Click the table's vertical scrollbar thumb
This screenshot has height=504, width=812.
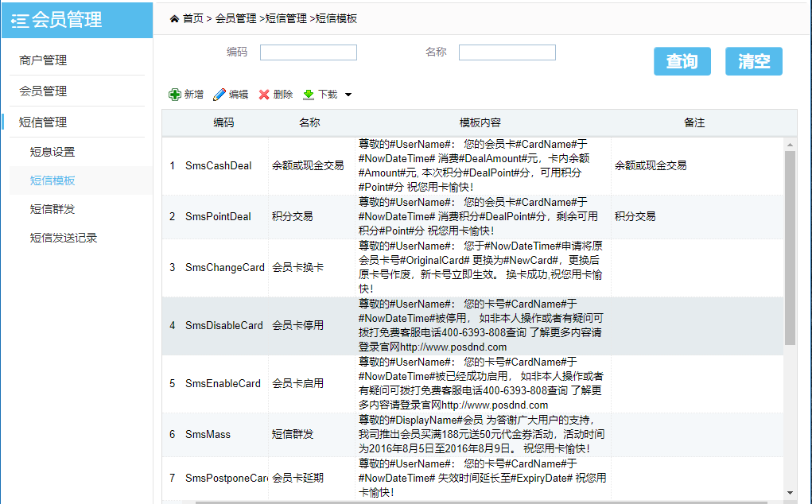point(790,246)
